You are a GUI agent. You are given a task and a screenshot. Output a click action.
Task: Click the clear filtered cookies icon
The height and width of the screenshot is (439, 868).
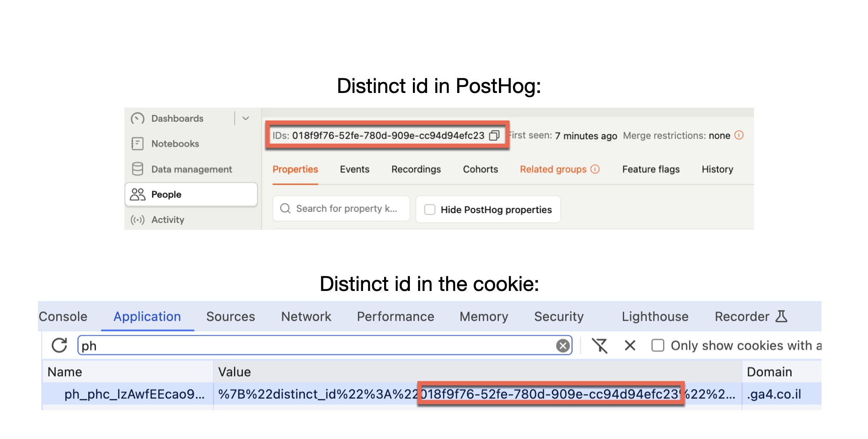point(600,346)
